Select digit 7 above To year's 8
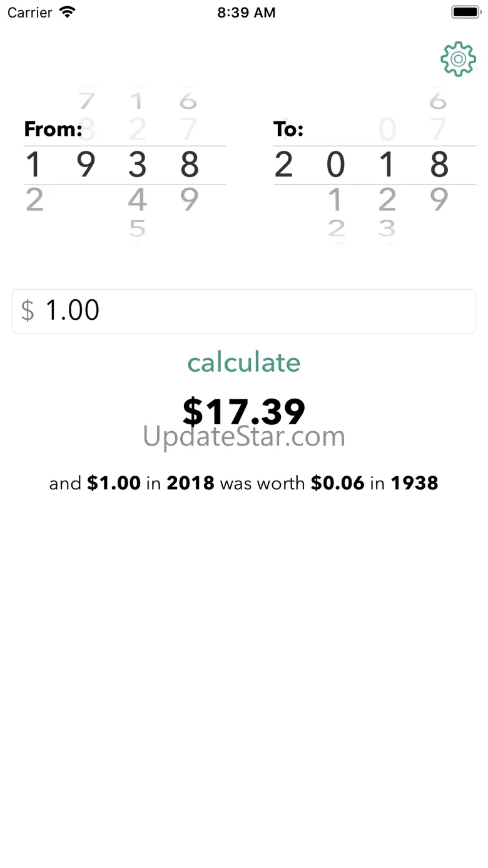Image resolution: width=488 pixels, height=868 pixels. pos(439,130)
